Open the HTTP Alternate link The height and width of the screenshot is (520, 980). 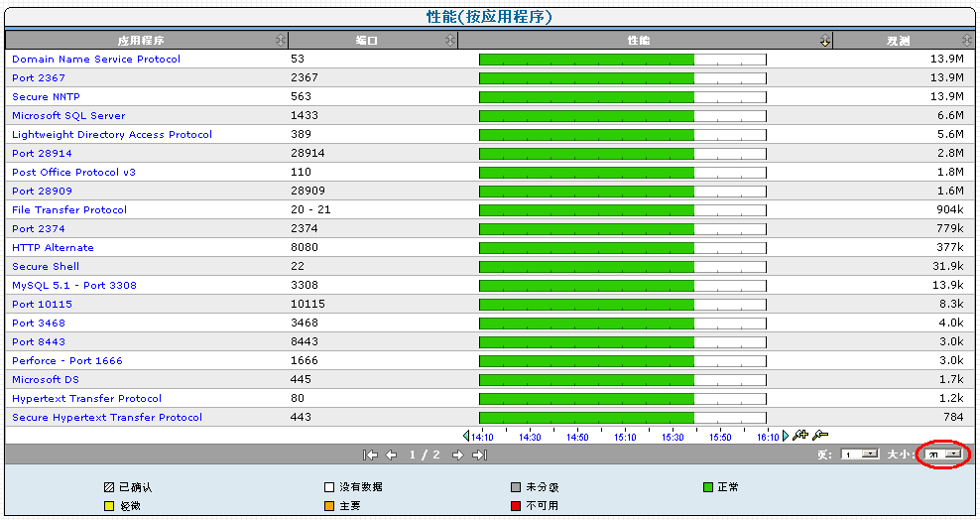click(x=54, y=247)
